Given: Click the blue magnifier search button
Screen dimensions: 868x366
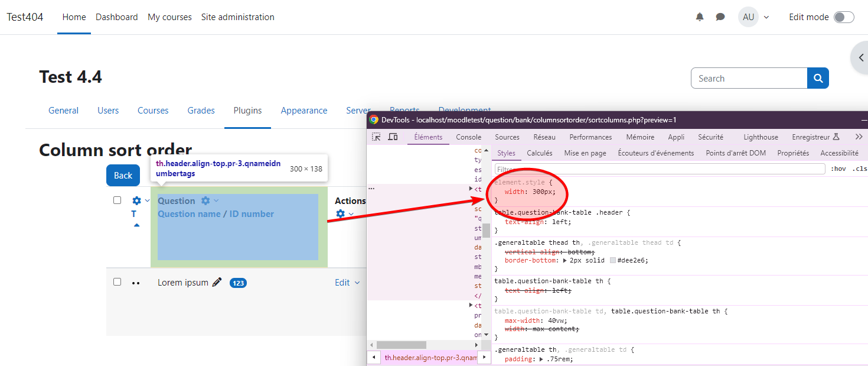Looking at the screenshot, I should tap(818, 78).
